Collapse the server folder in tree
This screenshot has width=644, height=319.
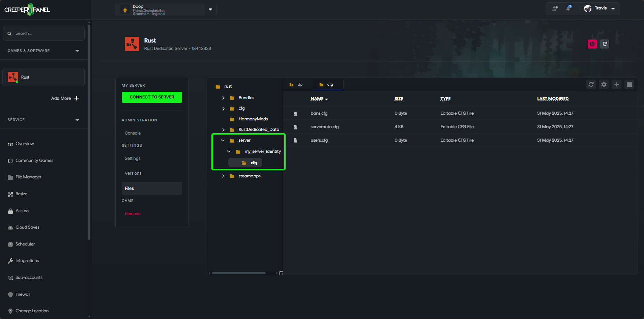pos(223,140)
